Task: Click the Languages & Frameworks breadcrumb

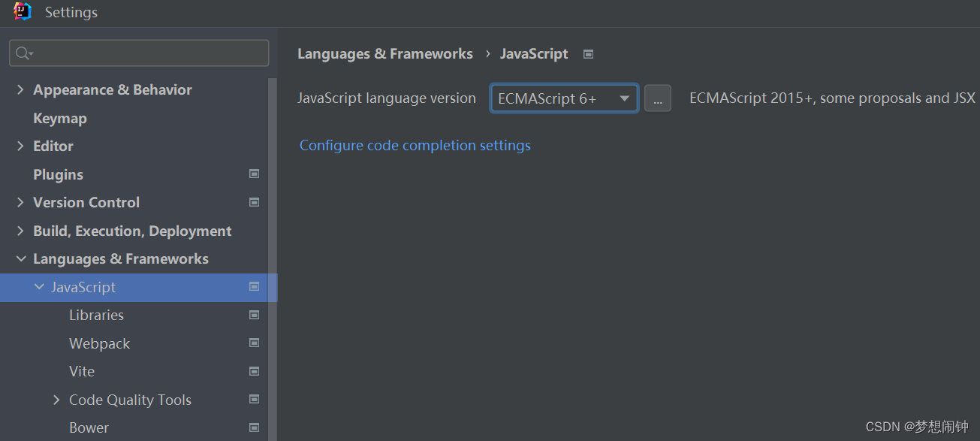Action: 385,54
